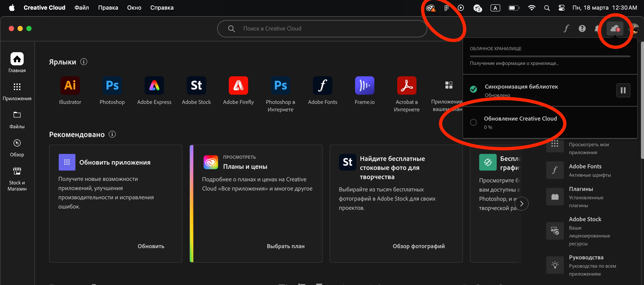Image resolution: width=644 pixels, height=285 pixels.
Task: Launch Adobe Firefly from shortcuts
Action: point(238,85)
